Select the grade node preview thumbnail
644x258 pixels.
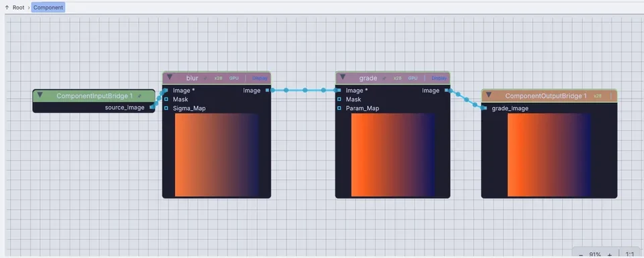coord(393,155)
